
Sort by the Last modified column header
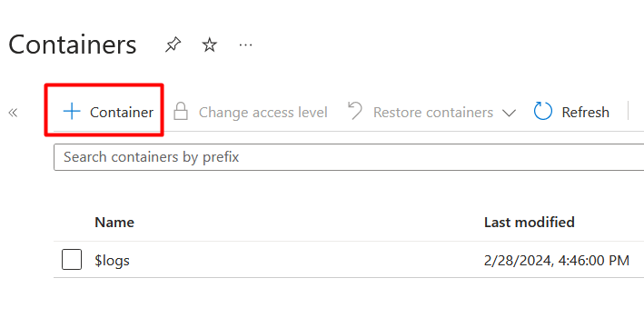pos(529,223)
